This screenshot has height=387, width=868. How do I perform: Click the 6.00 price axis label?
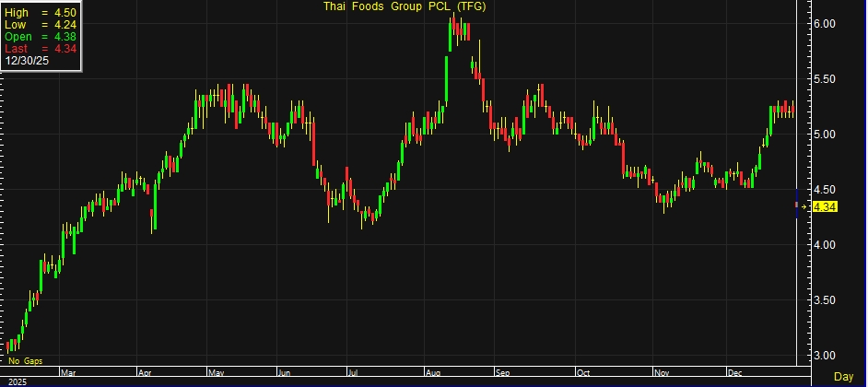(x=823, y=24)
